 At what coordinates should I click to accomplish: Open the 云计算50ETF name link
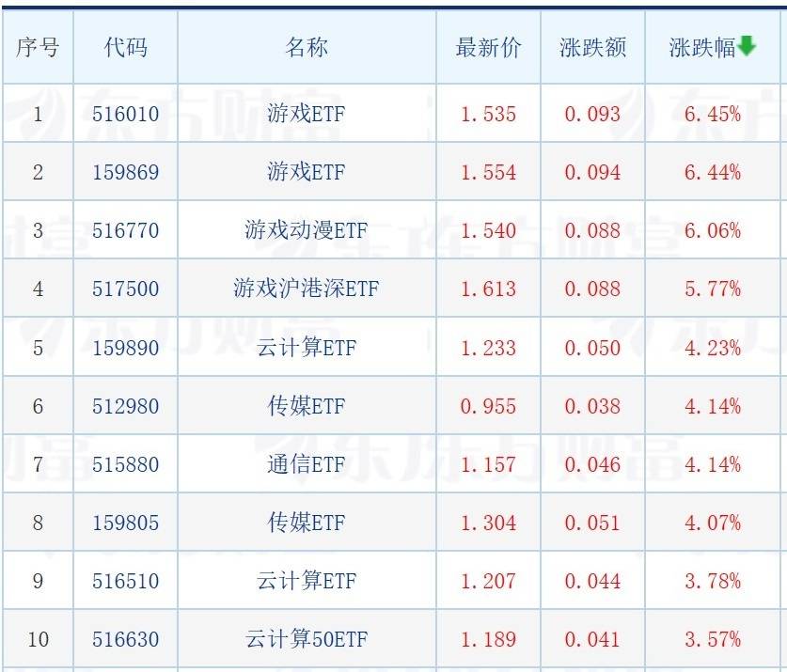pos(307,639)
